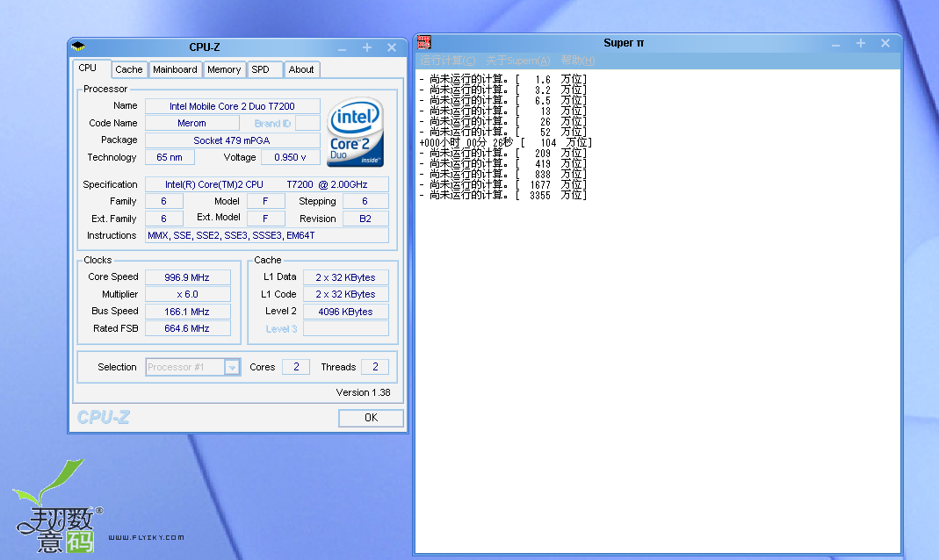Image resolution: width=939 pixels, height=560 pixels.
Task: Click the Core Speed value '996.9 MHz'
Action: [x=187, y=277]
